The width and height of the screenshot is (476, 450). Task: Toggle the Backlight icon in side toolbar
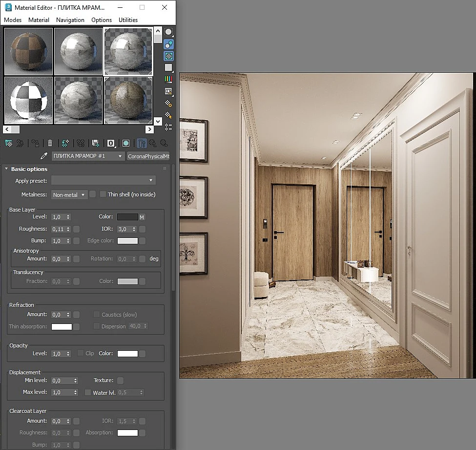pos(168,44)
